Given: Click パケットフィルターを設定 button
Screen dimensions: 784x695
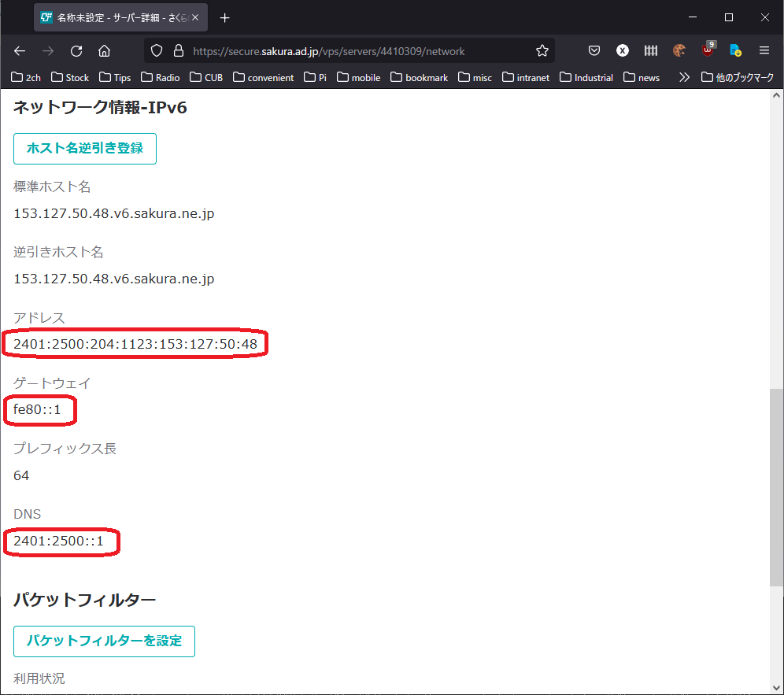Looking at the screenshot, I should (x=104, y=641).
